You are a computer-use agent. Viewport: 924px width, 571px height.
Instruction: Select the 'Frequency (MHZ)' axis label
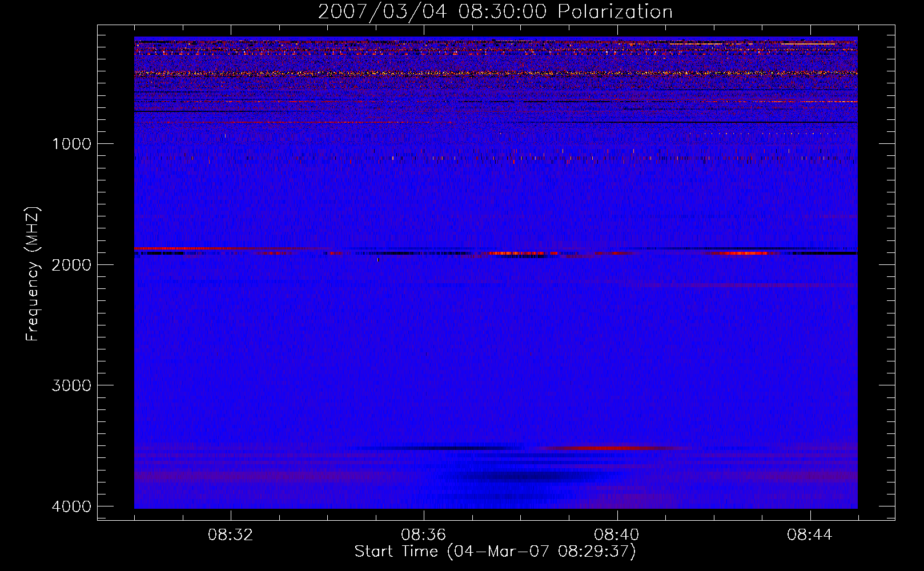33,274
